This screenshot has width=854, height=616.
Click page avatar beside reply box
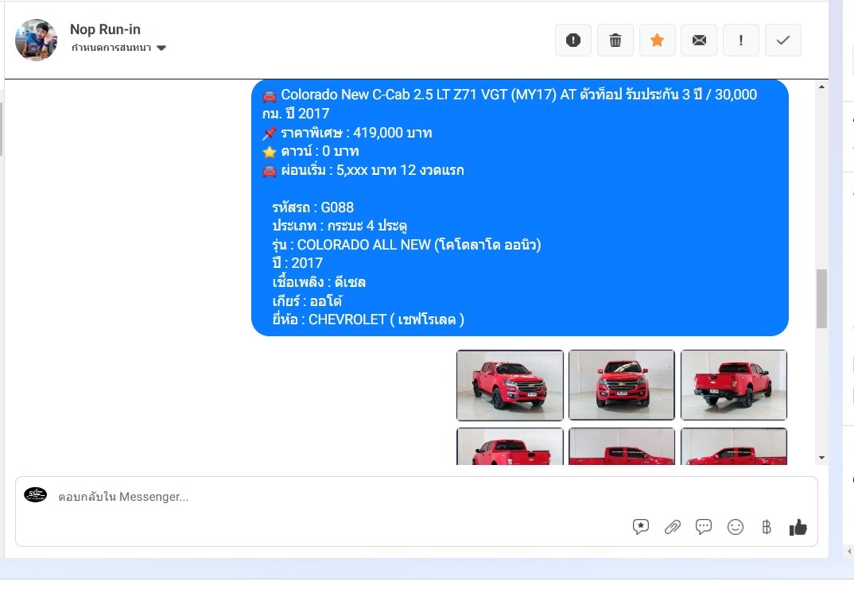point(36,494)
